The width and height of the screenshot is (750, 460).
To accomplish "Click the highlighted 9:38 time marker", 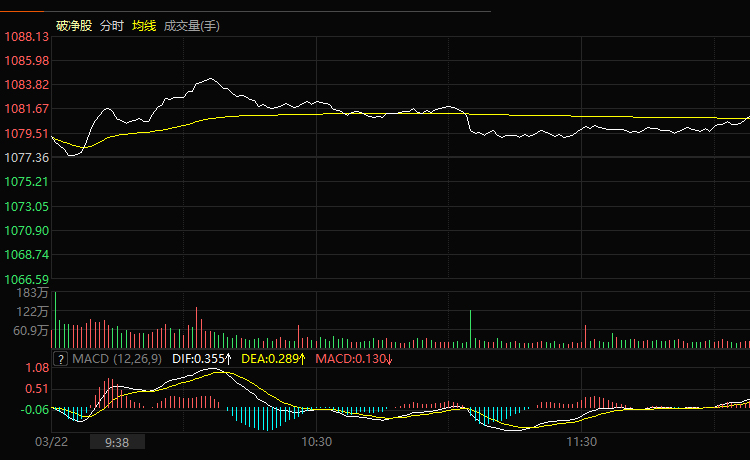I will (x=117, y=441).
